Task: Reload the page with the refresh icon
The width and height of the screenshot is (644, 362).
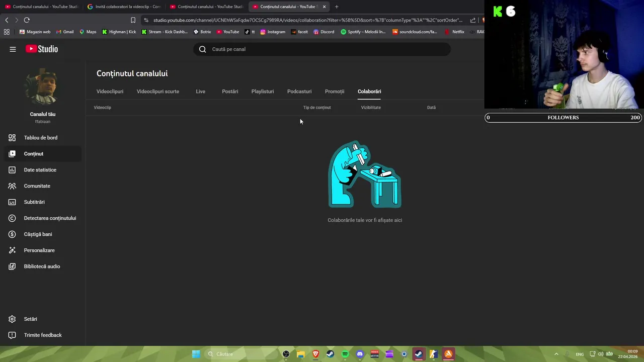Action: pyautogui.click(x=27, y=20)
